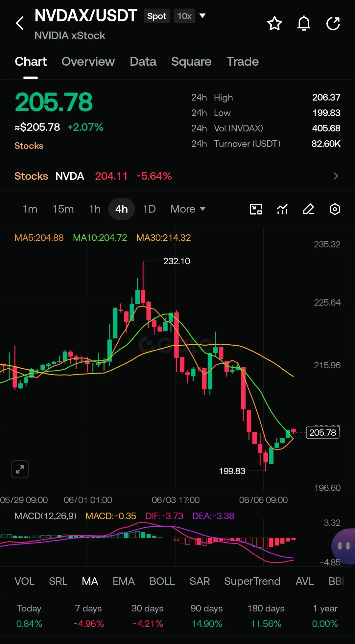Tap the Today 0.84% performance

pyautogui.click(x=29, y=616)
